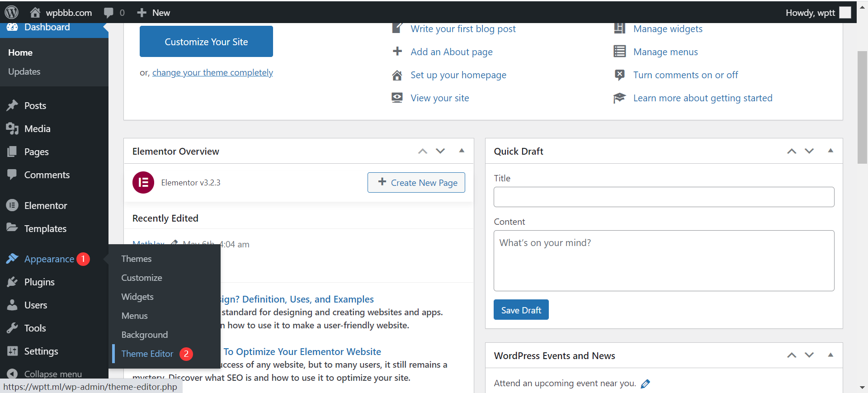Click the plus icon for About page

[x=397, y=51]
